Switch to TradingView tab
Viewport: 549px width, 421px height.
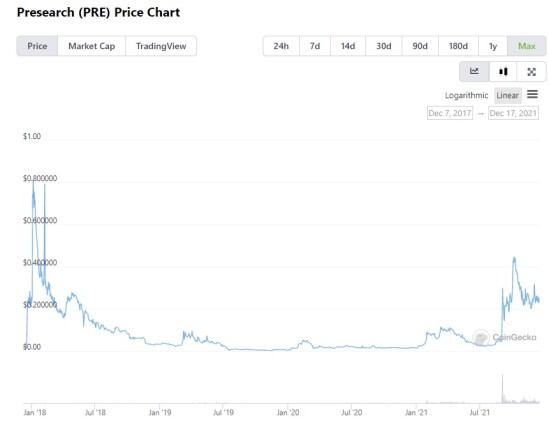pos(161,46)
